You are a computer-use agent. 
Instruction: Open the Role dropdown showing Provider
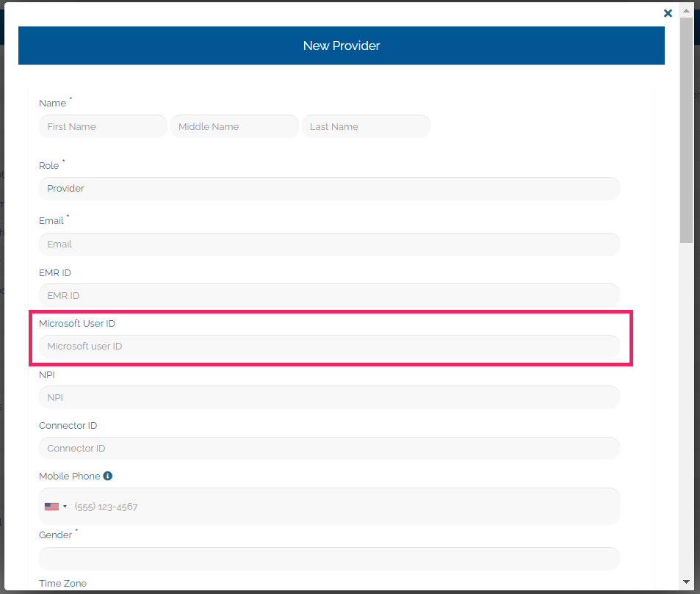click(329, 188)
